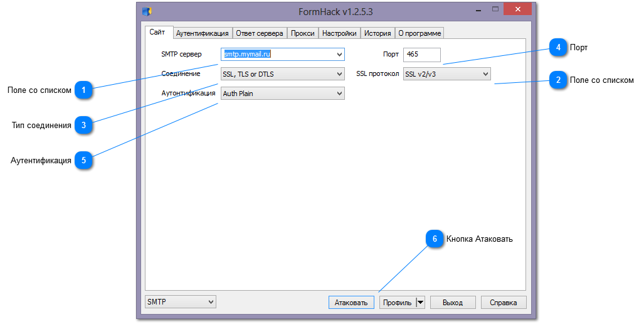Open the Аутентификация Auth Plain dropdown
Viewport: 644px width, 324px height.
click(283, 94)
